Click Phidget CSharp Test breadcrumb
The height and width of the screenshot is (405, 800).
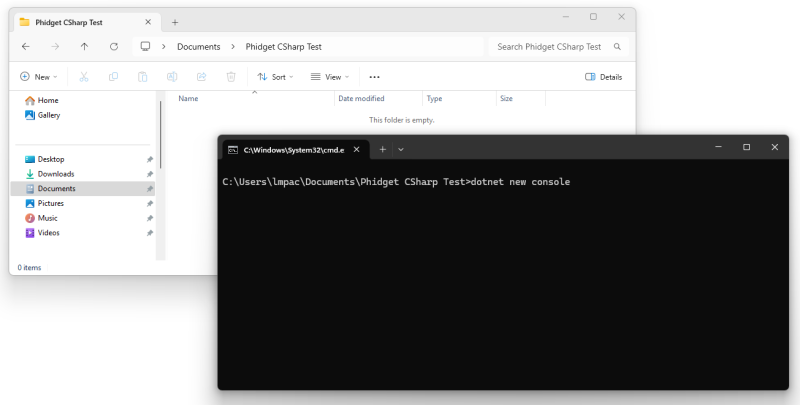(284, 46)
